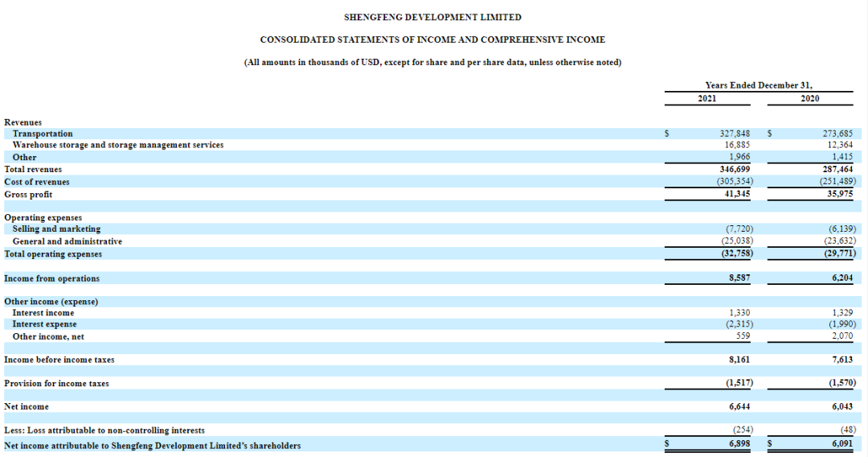Click the Income from operations label
This screenshot has height=457, width=868.
51,278
